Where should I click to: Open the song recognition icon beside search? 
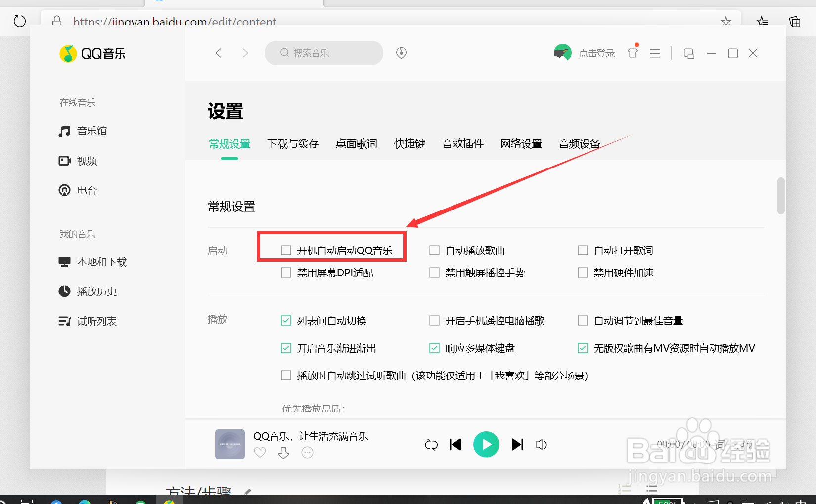(x=401, y=53)
